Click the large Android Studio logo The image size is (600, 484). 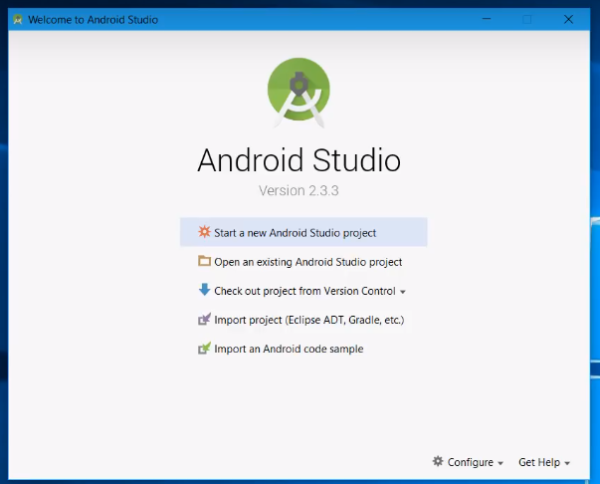[298, 91]
